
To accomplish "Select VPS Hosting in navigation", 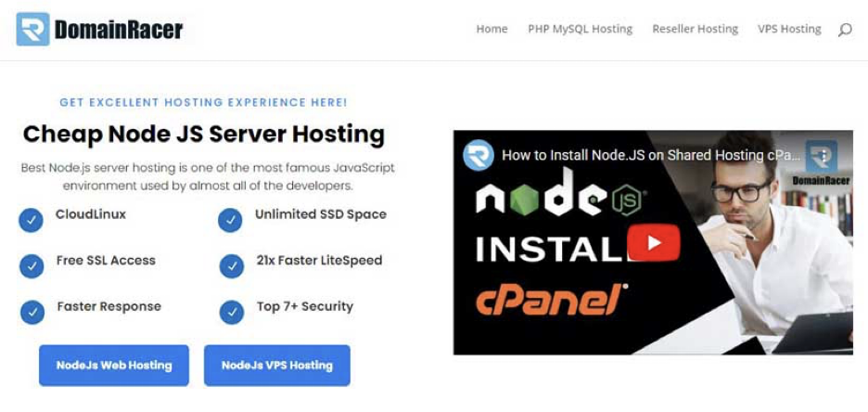I will (x=788, y=29).
